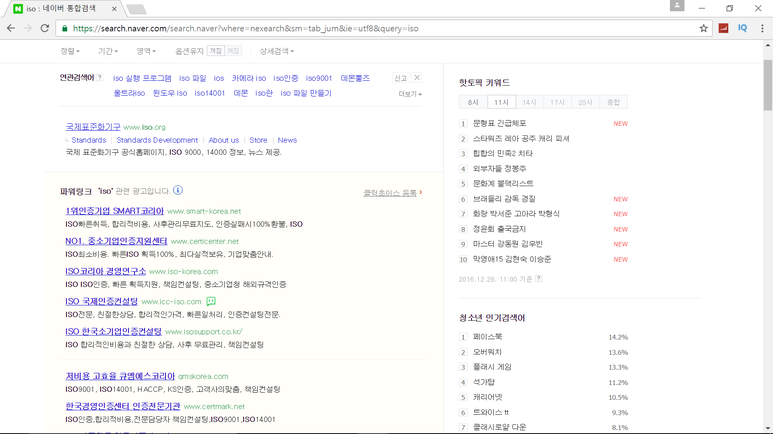Open ISO 한국소기업인증컨설팅 ad link
773x434 pixels.
click(x=113, y=331)
